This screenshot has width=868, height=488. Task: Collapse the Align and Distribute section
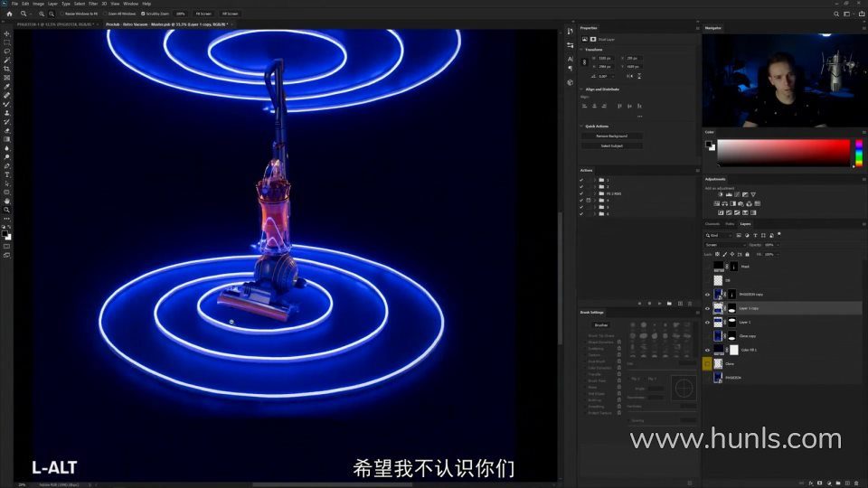pos(581,89)
